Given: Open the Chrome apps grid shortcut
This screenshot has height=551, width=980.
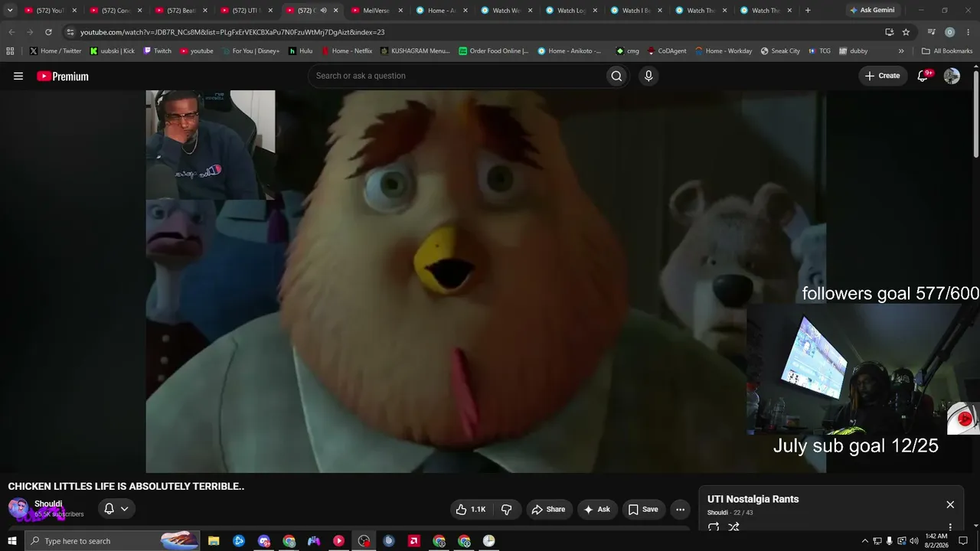Looking at the screenshot, I should point(10,51).
